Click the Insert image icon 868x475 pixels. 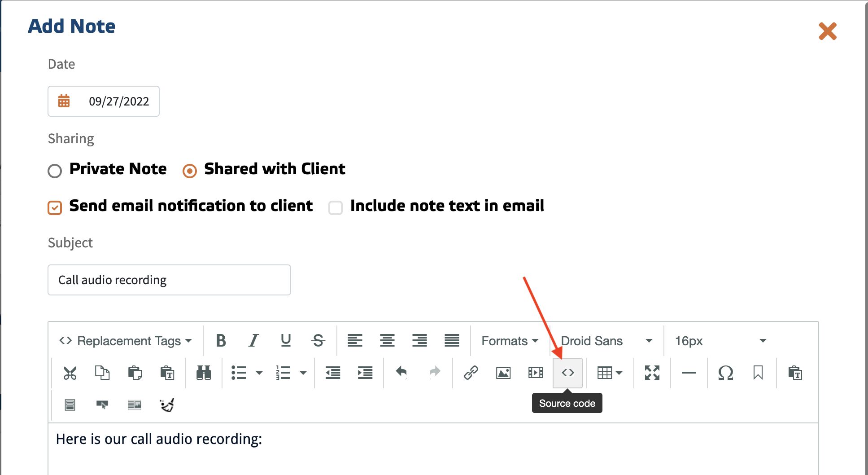pyautogui.click(x=503, y=373)
